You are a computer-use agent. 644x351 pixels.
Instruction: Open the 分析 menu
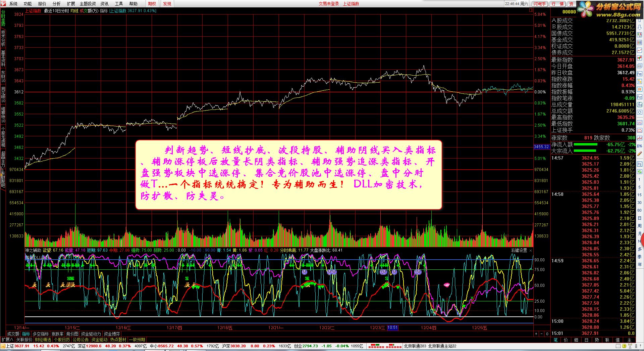(x=57, y=4)
